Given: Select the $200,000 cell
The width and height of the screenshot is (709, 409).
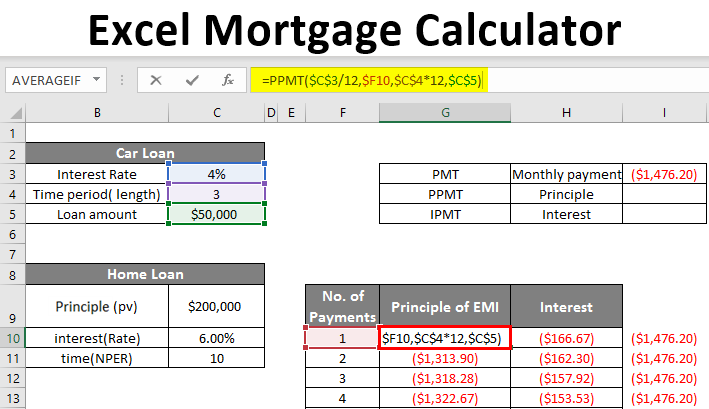Looking at the screenshot, I should pos(217,306).
